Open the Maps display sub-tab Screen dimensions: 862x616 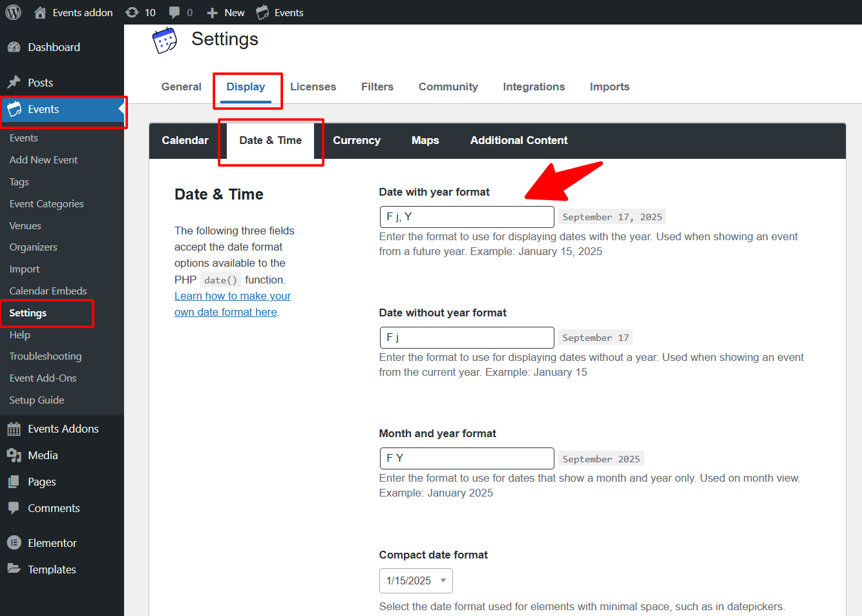pos(425,140)
